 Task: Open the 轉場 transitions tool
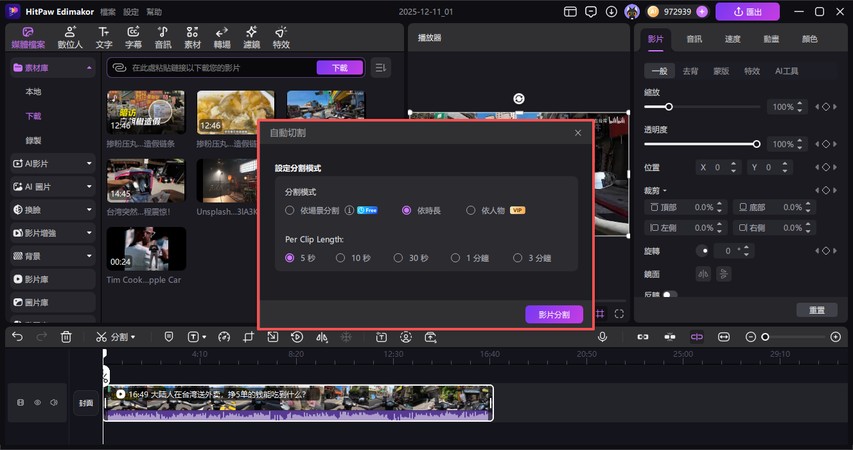point(221,38)
